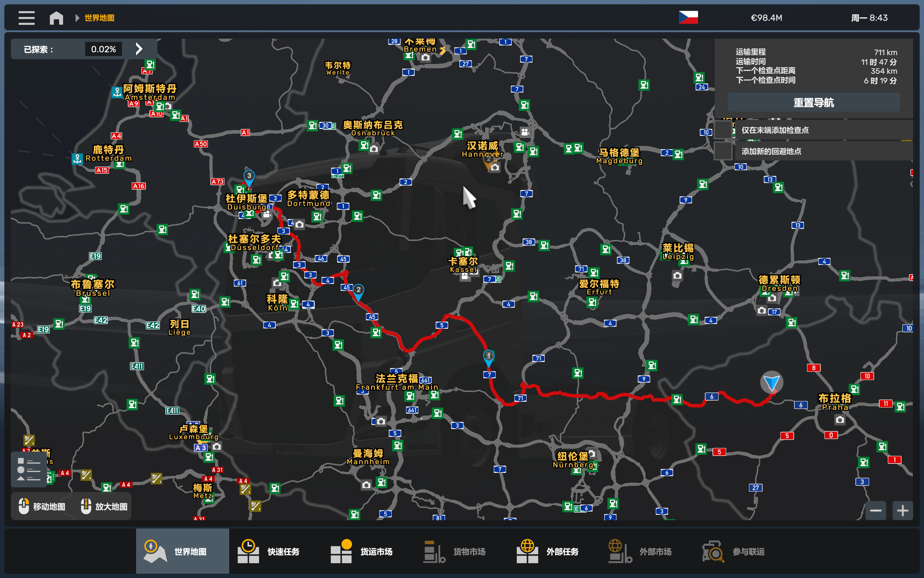Click the 布鲁塞尔 Brussel city label
Image resolution: width=924 pixels, height=578 pixels.
pyautogui.click(x=93, y=288)
